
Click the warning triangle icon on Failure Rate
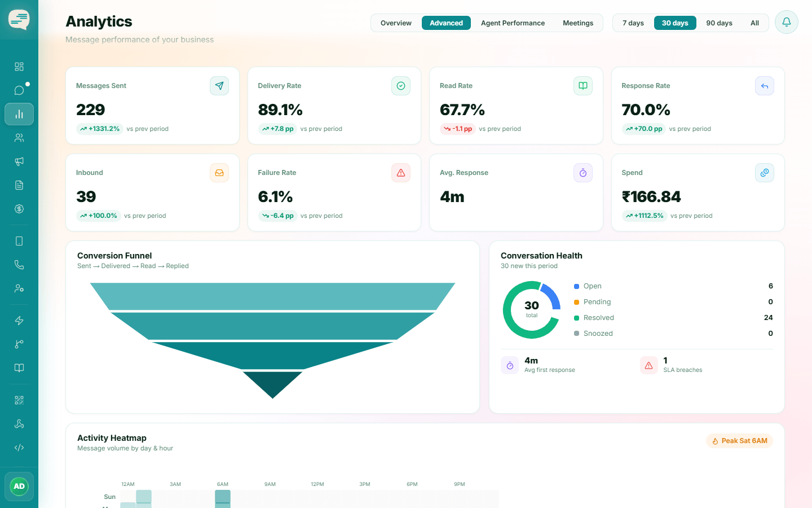401,173
